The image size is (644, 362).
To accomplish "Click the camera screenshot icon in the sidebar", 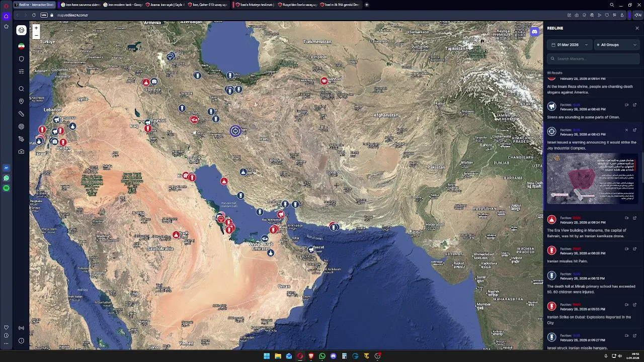I will pos(21,151).
